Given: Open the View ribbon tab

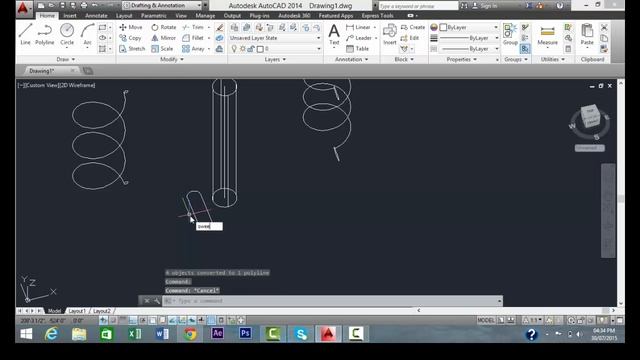Looking at the screenshot, I should tap(181, 16).
